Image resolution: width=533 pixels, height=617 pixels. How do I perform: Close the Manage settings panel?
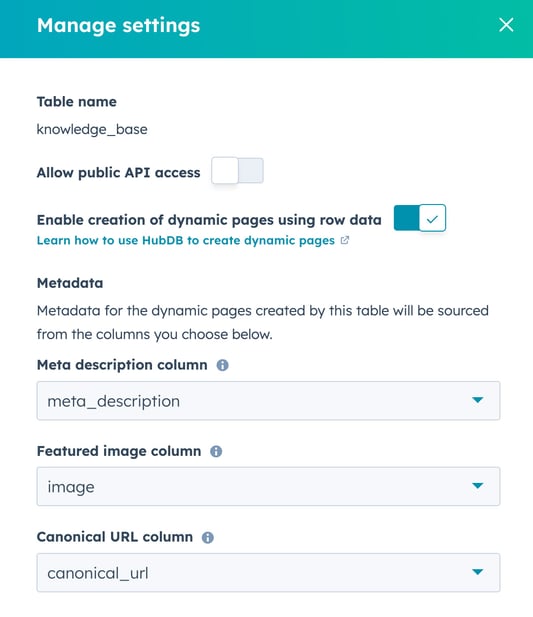pos(506,25)
